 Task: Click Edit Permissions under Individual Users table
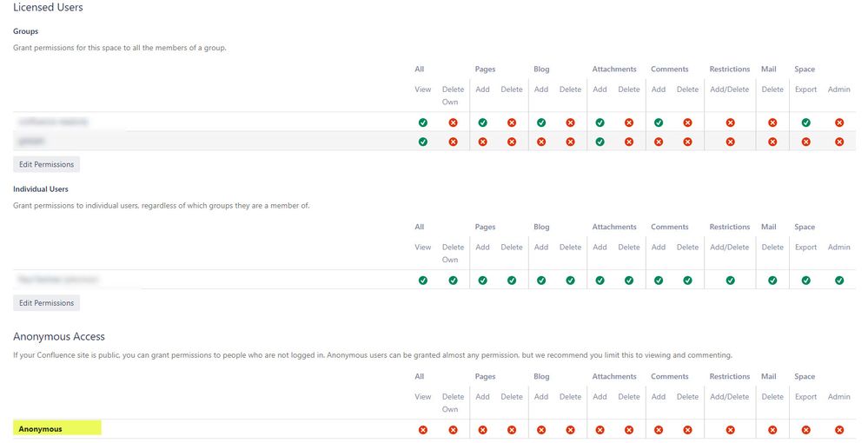tap(47, 303)
